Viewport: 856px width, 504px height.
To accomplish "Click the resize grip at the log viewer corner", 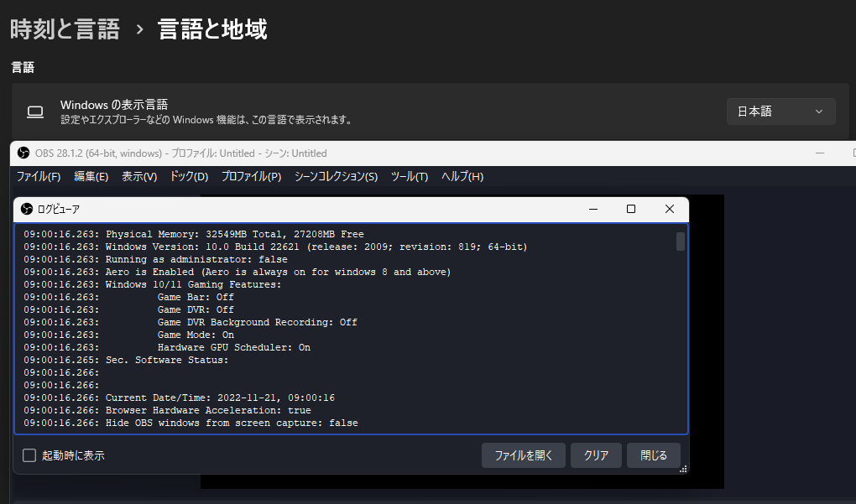I will (683, 469).
